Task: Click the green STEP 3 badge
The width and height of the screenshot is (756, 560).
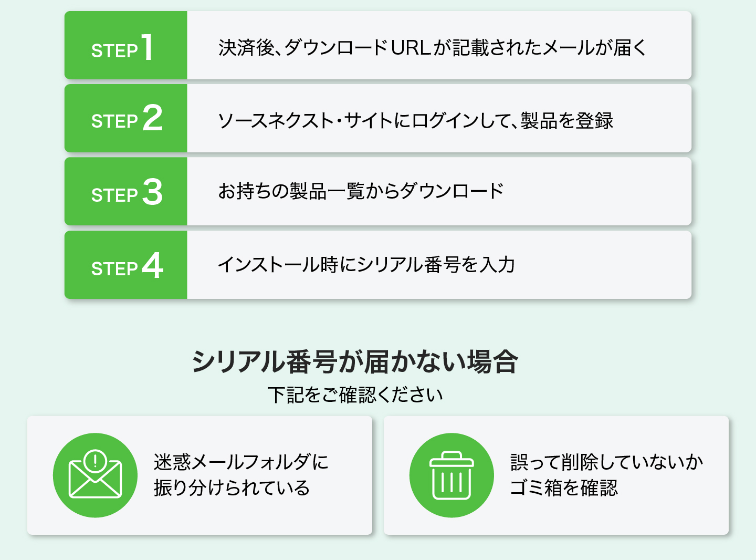Action: pyautogui.click(x=126, y=191)
